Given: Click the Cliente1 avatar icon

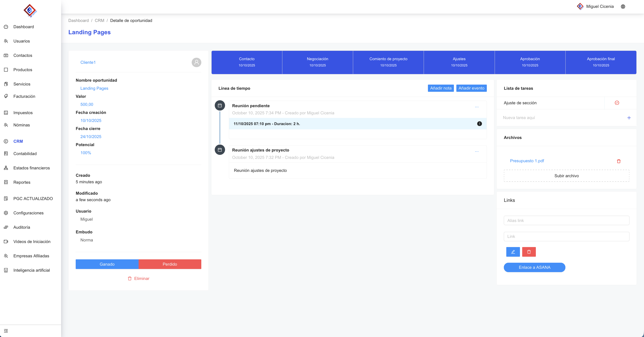Looking at the screenshot, I should point(196,62).
